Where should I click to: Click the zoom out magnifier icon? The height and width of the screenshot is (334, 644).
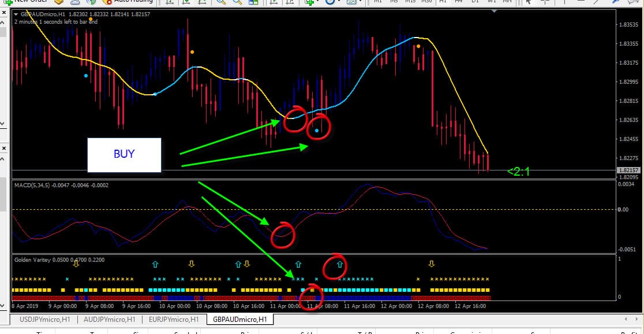(x=237, y=1)
